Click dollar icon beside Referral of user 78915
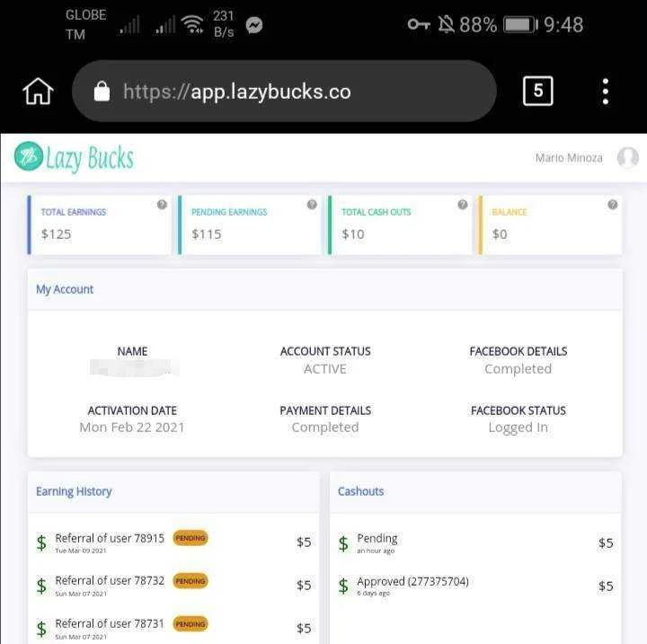 pyautogui.click(x=41, y=543)
